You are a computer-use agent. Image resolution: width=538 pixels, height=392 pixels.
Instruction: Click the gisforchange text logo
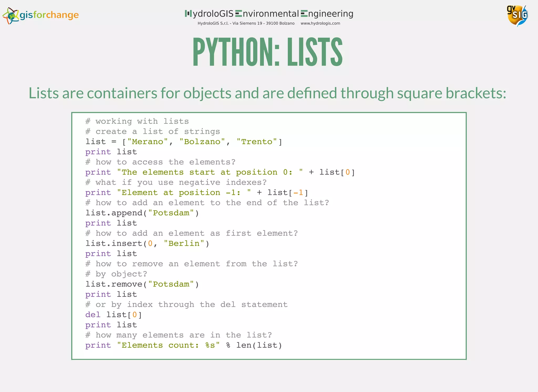click(49, 15)
